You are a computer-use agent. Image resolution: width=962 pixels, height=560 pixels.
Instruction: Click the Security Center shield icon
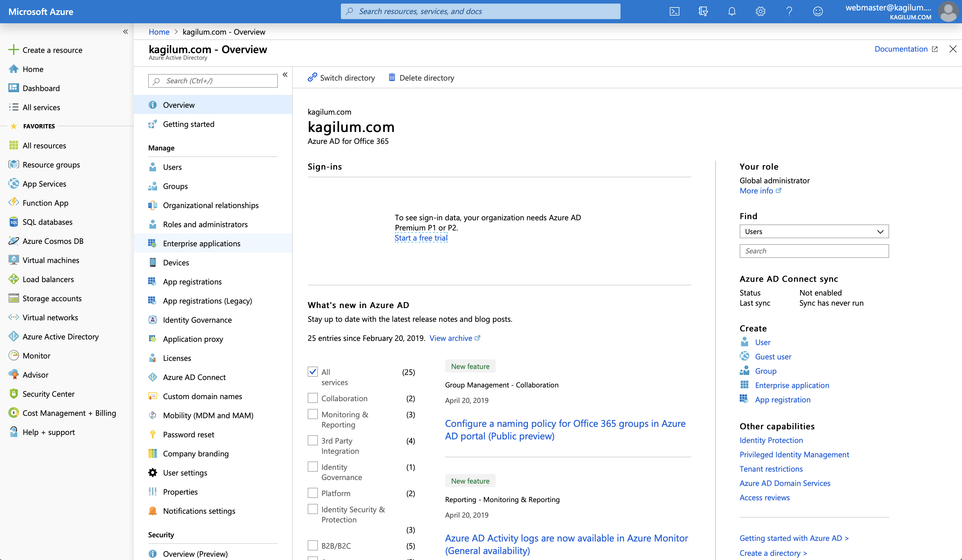point(13,393)
